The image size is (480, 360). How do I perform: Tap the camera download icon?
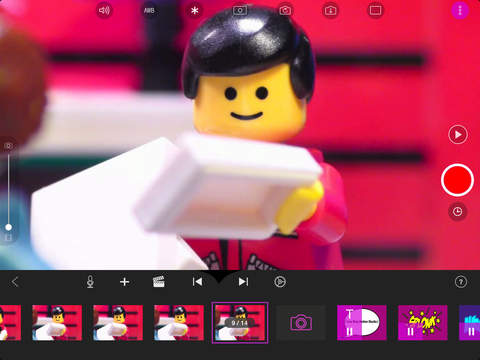click(330, 11)
